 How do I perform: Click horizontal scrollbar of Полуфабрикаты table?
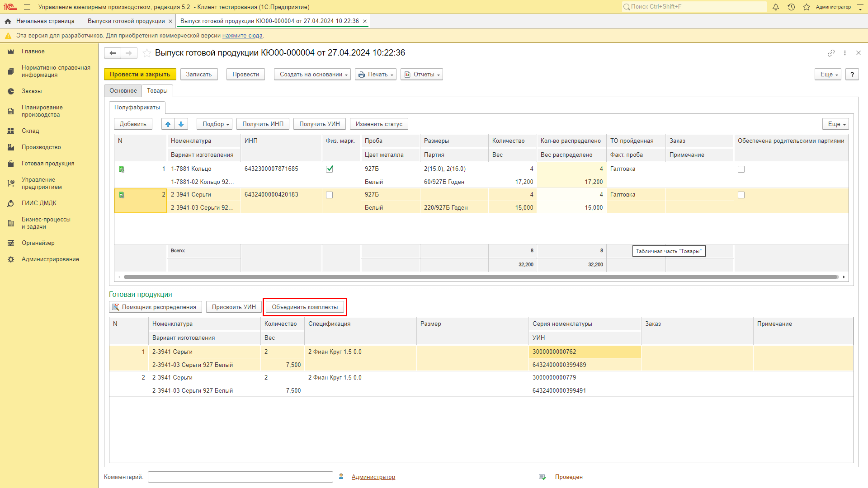[x=481, y=277]
